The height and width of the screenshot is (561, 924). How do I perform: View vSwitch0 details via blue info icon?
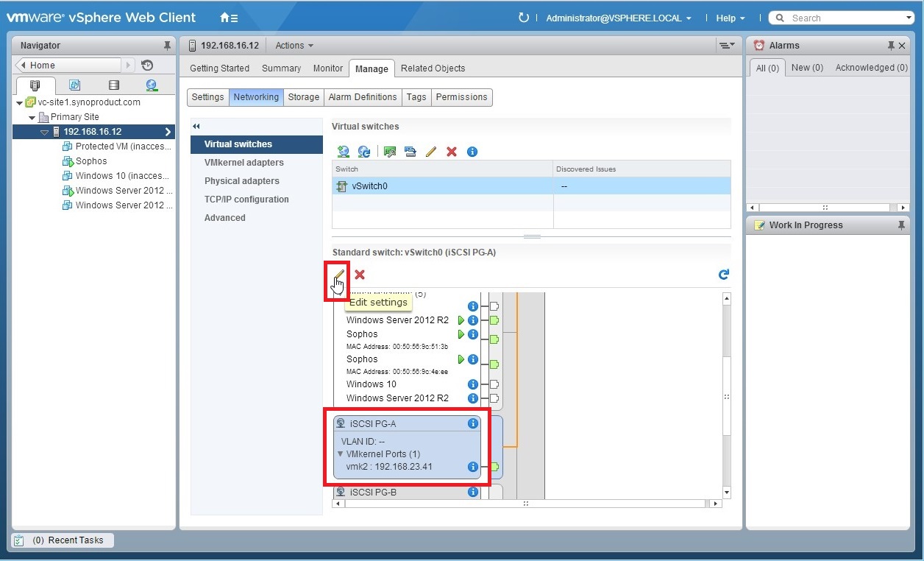[x=472, y=152]
